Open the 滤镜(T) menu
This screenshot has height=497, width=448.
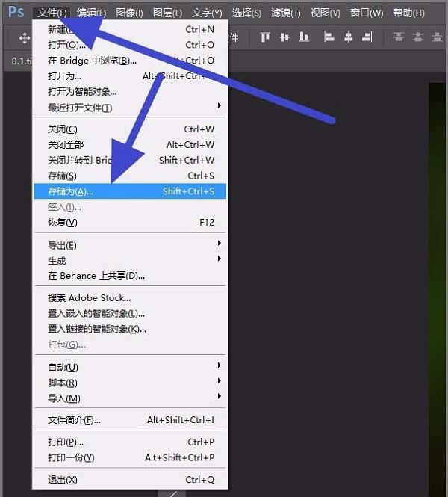[285, 13]
